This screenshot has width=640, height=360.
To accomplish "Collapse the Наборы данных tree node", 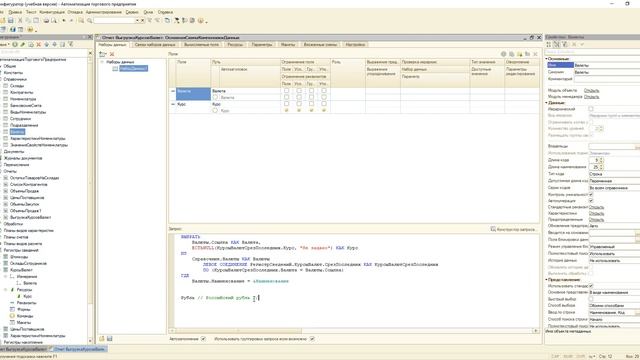I will coord(102,62).
